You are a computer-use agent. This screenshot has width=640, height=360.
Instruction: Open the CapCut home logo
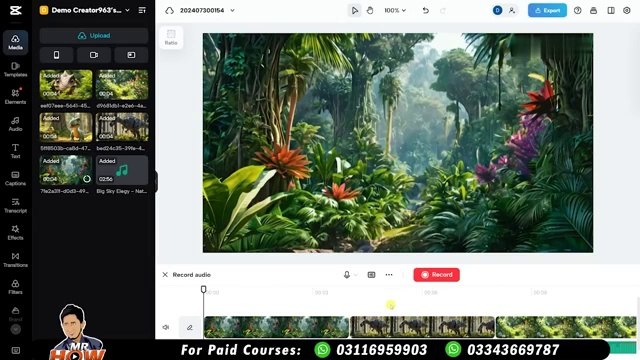point(16,11)
